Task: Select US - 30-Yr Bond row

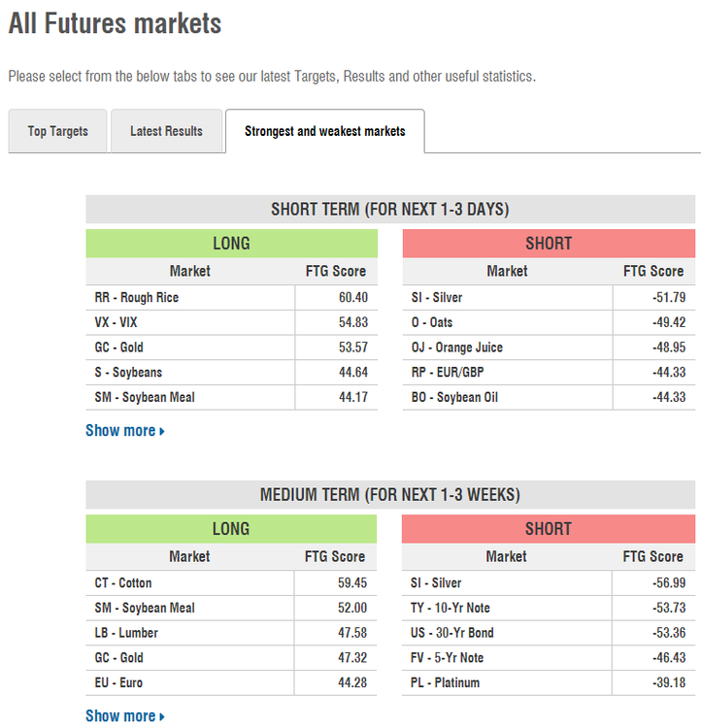Action: pyautogui.click(x=549, y=633)
